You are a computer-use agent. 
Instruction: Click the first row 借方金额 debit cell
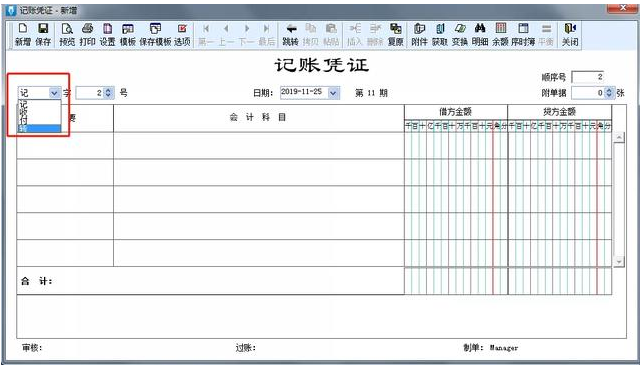[x=456, y=145]
